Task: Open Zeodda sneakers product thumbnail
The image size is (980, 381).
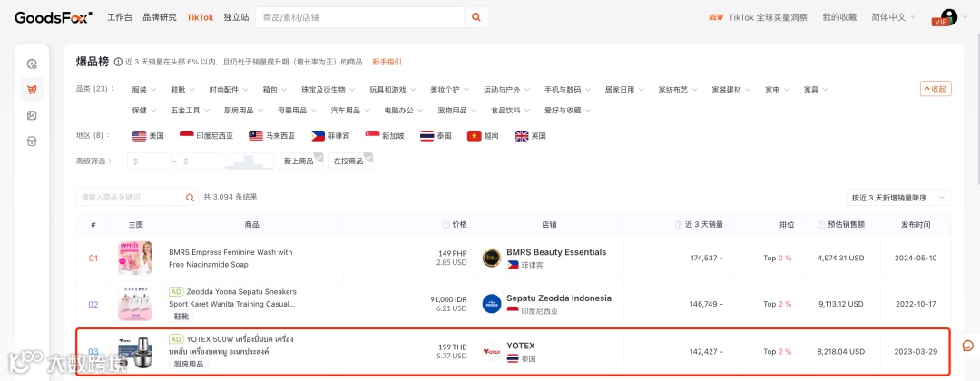Action: point(135,304)
